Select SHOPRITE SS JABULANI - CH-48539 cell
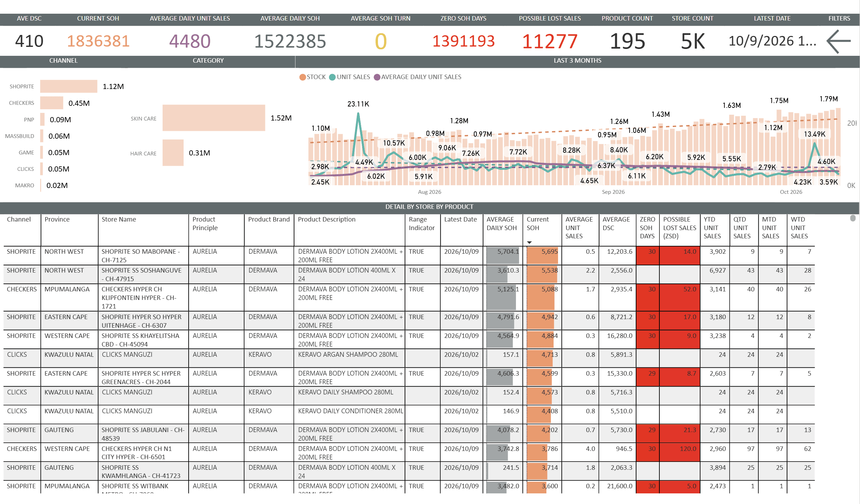Screen dimensions: 860x504 click(x=143, y=434)
